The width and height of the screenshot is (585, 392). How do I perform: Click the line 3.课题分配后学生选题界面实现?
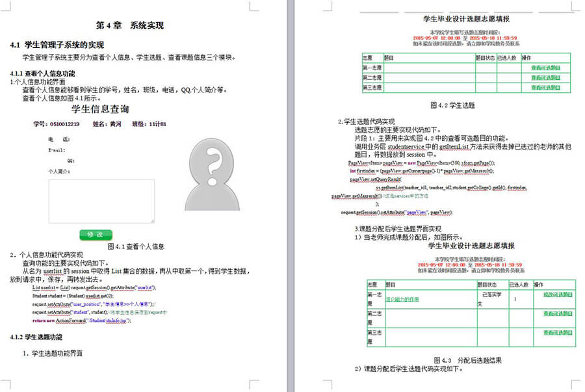pyautogui.click(x=398, y=229)
